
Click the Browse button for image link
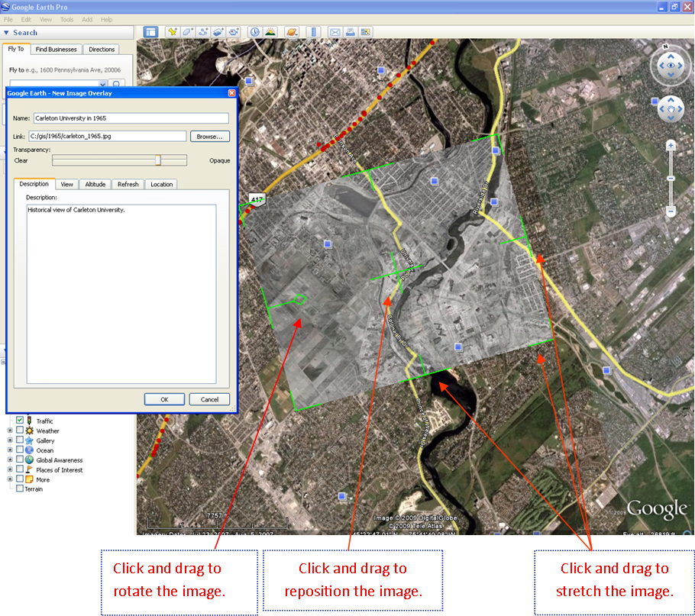click(210, 136)
